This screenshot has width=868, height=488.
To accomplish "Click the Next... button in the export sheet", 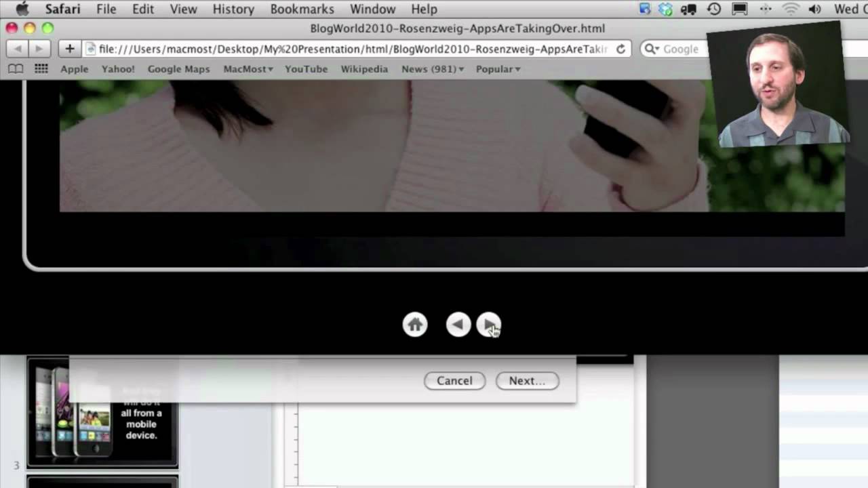I will click(x=527, y=381).
